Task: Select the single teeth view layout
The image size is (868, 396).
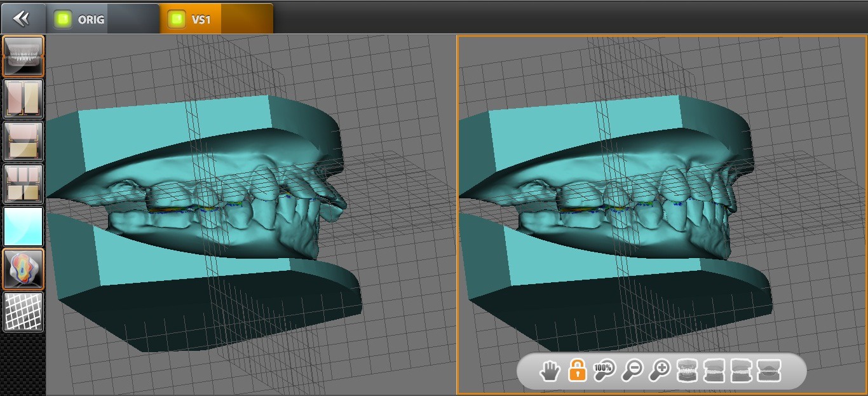Action: [24, 56]
